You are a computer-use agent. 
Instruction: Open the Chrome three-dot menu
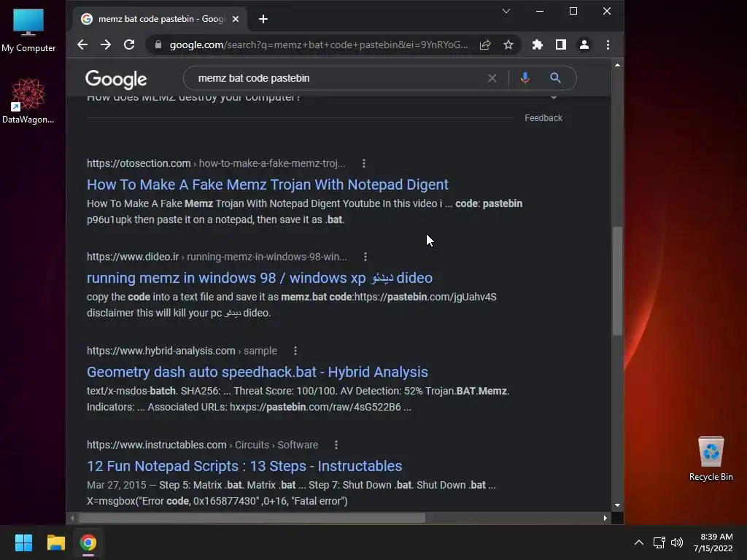point(608,44)
